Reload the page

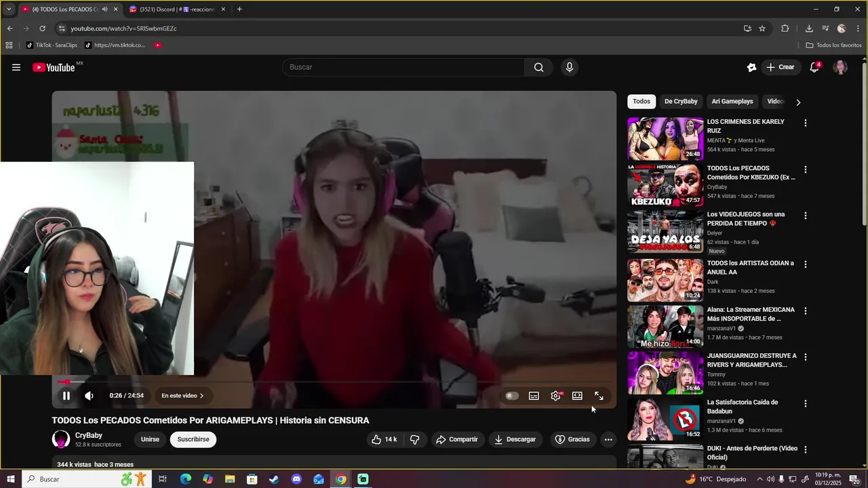pyautogui.click(x=42, y=28)
